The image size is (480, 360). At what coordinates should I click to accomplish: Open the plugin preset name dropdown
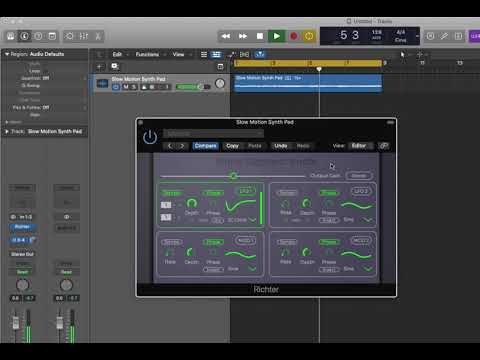(x=213, y=134)
